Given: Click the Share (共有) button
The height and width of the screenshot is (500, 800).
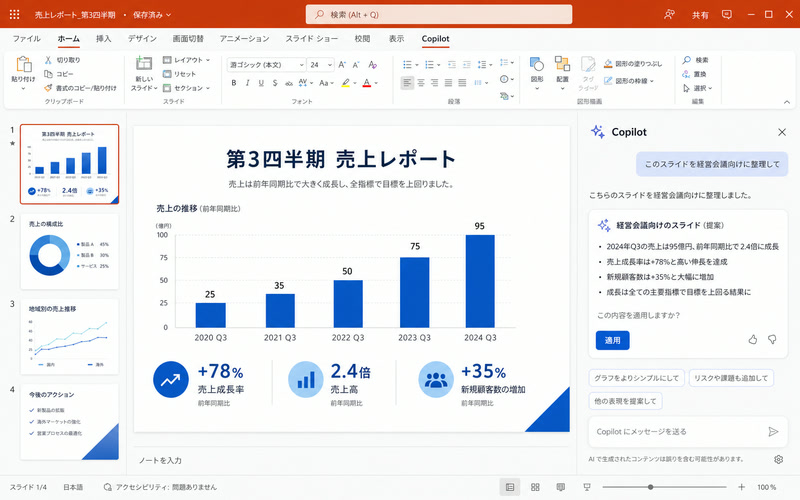Looking at the screenshot, I should pos(700,15).
